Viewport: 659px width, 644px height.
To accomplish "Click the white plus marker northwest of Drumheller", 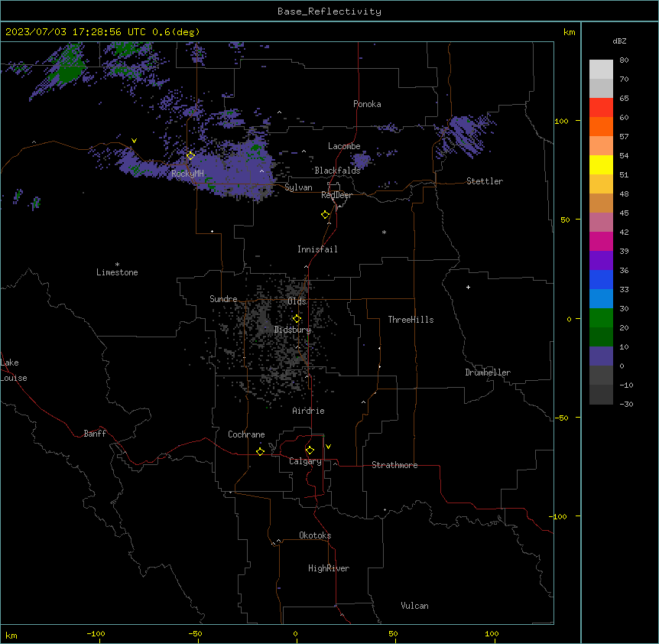I will point(468,287).
